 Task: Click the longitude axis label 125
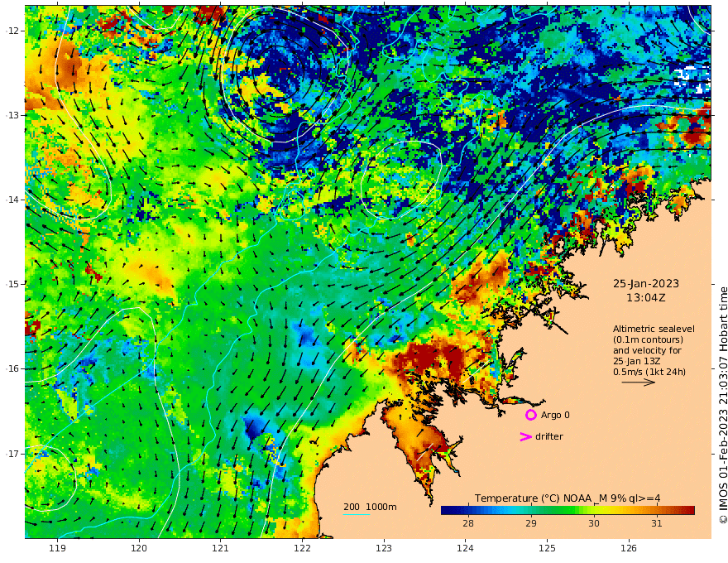click(548, 549)
